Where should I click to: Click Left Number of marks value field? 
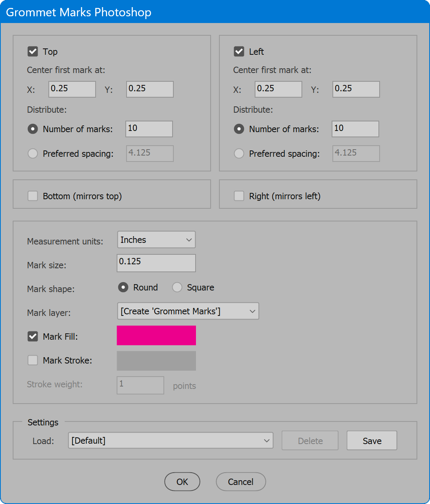(x=355, y=129)
